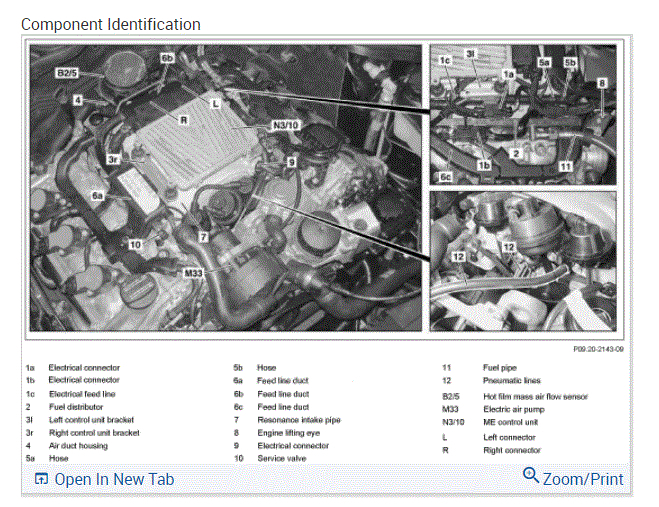Click callout 2 in upper inset
This screenshot has height=507, width=659.
pyautogui.click(x=516, y=153)
